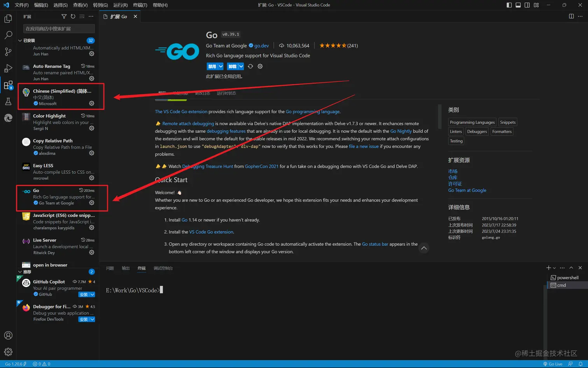Open the Accounts menu icon
The height and width of the screenshot is (368, 588).
click(x=8, y=335)
